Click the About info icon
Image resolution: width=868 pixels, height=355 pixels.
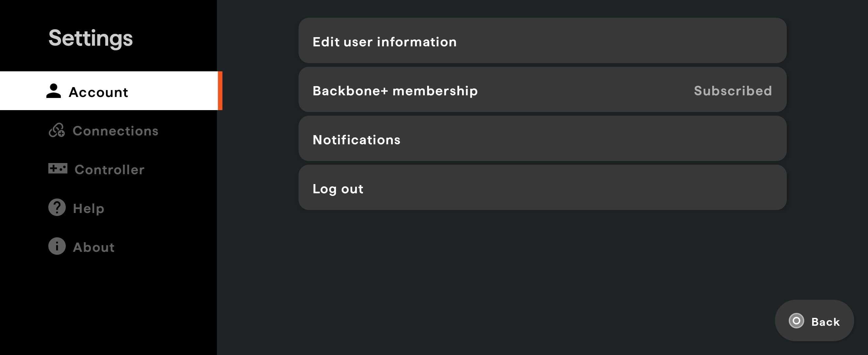click(56, 246)
